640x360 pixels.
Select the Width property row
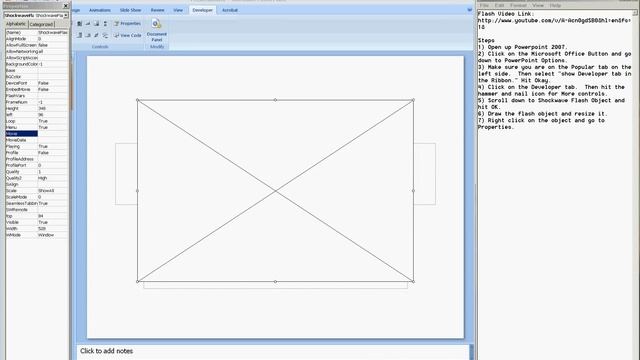click(x=37, y=229)
